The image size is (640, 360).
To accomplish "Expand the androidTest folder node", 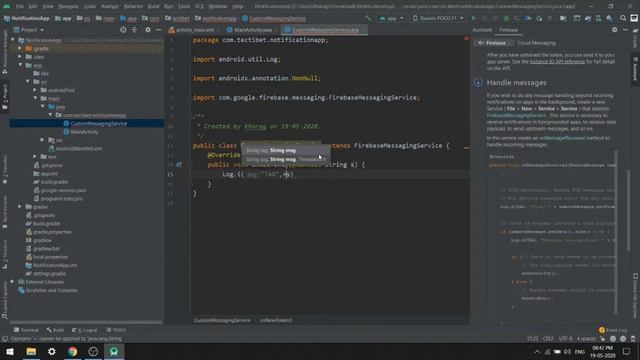I will [x=35, y=90].
